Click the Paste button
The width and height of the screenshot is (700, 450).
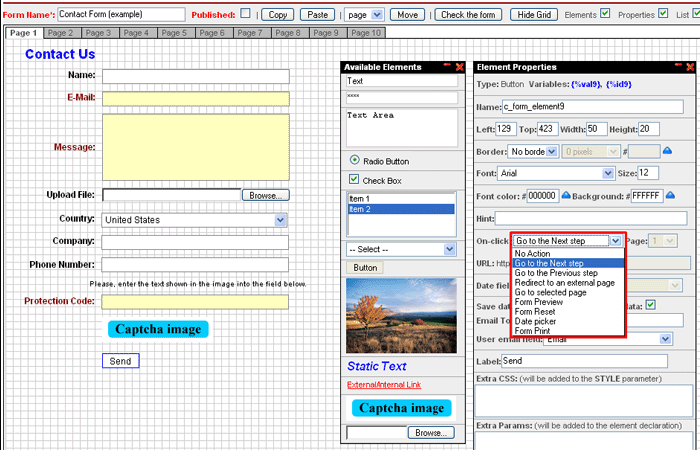(317, 15)
